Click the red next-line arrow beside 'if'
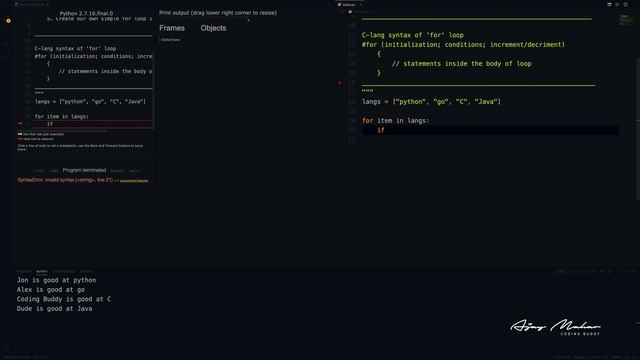The width and height of the screenshot is (640, 360). (x=20, y=123)
